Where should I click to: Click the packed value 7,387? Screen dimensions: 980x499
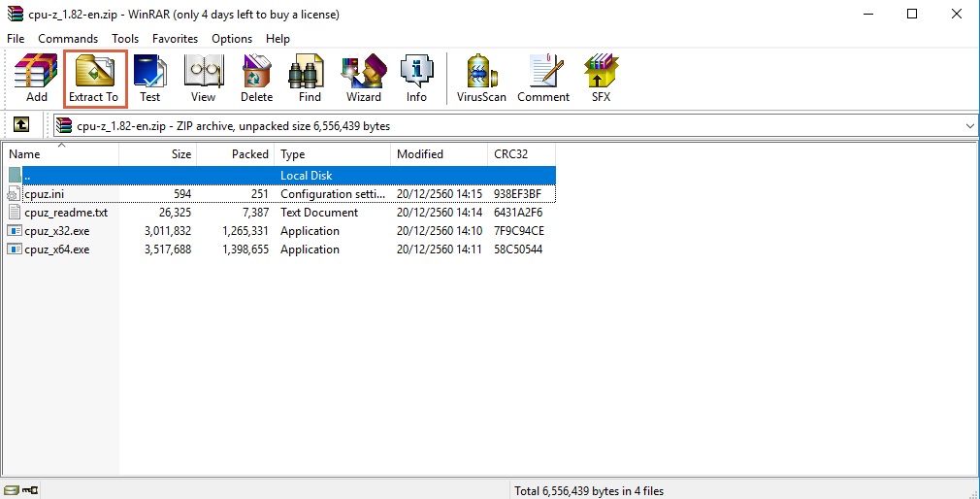pyautogui.click(x=255, y=213)
